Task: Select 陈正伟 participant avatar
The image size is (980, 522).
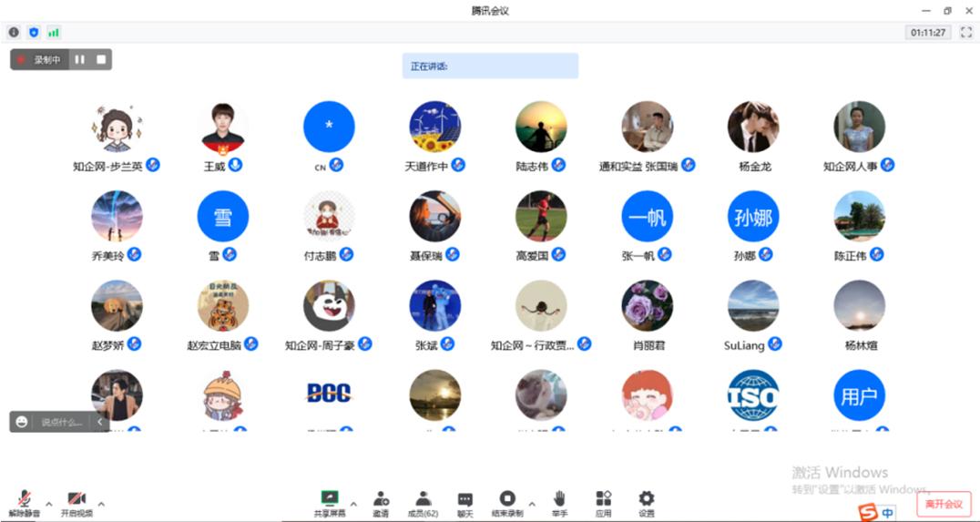Action: (x=860, y=216)
